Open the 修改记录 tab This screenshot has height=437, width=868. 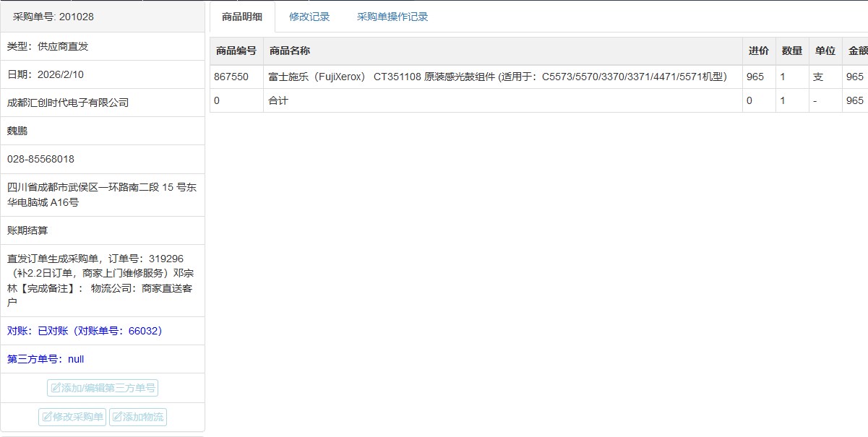coord(309,17)
